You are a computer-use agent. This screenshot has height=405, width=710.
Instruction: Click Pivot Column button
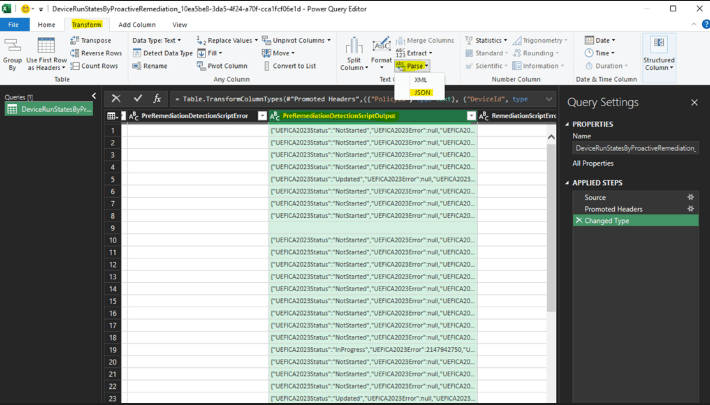click(x=222, y=66)
